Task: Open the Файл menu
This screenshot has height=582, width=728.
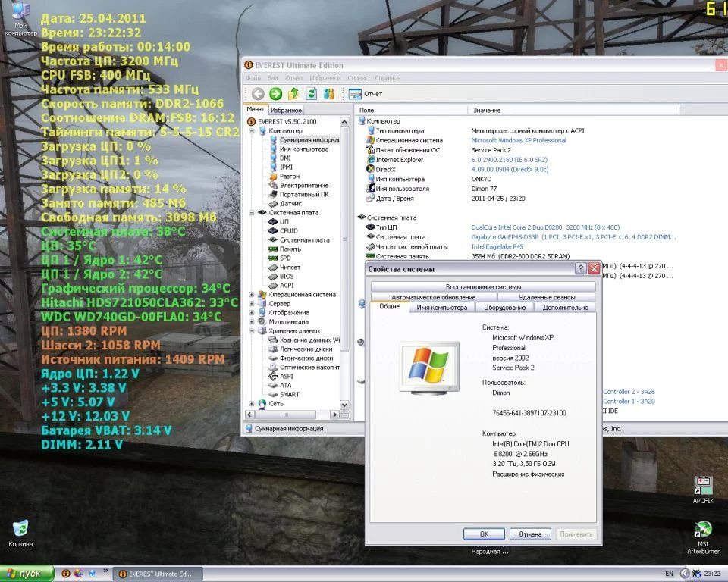Action: pos(253,78)
